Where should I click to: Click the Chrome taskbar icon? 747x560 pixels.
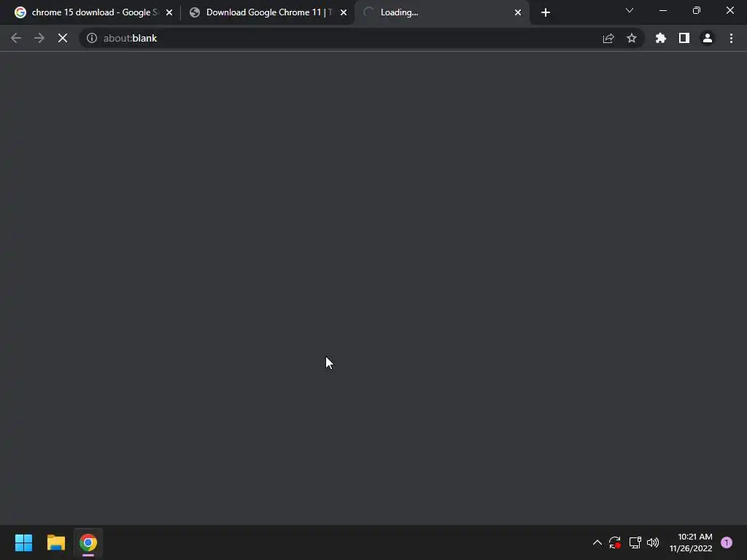[x=88, y=542]
